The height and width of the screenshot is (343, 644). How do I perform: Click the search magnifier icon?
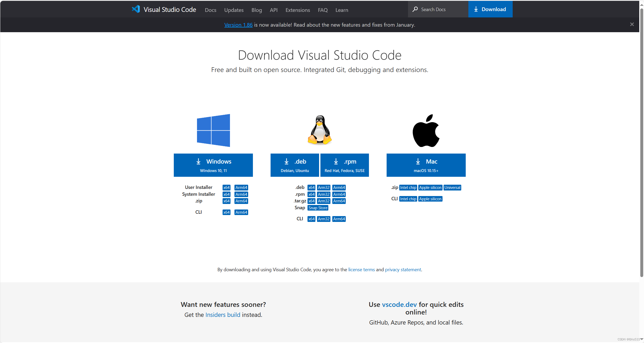[x=415, y=9]
